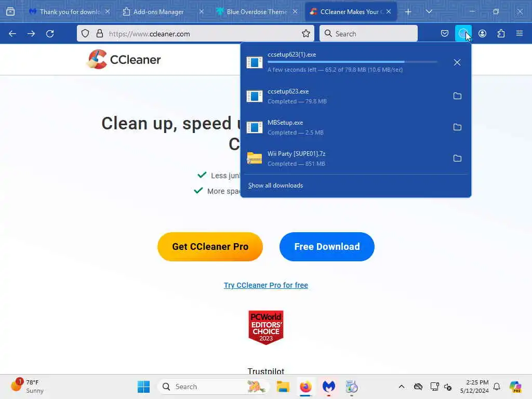The height and width of the screenshot is (399, 532).
Task: Open the weather widget showing 78°F
Action: (27, 386)
